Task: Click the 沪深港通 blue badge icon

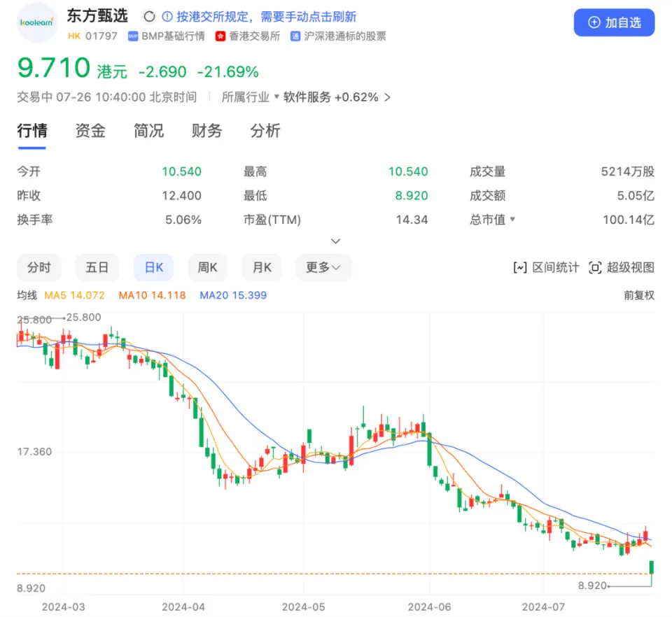Action: (x=296, y=36)
